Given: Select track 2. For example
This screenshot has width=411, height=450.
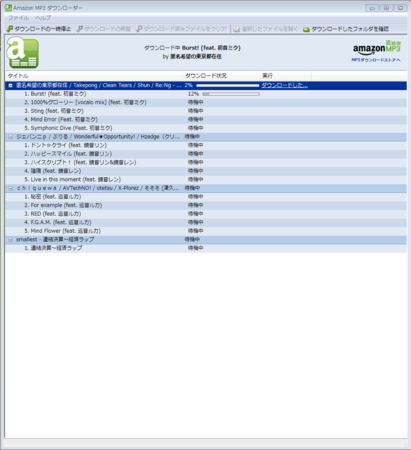Looking at the screenshot, I should [x=63, y=205].
